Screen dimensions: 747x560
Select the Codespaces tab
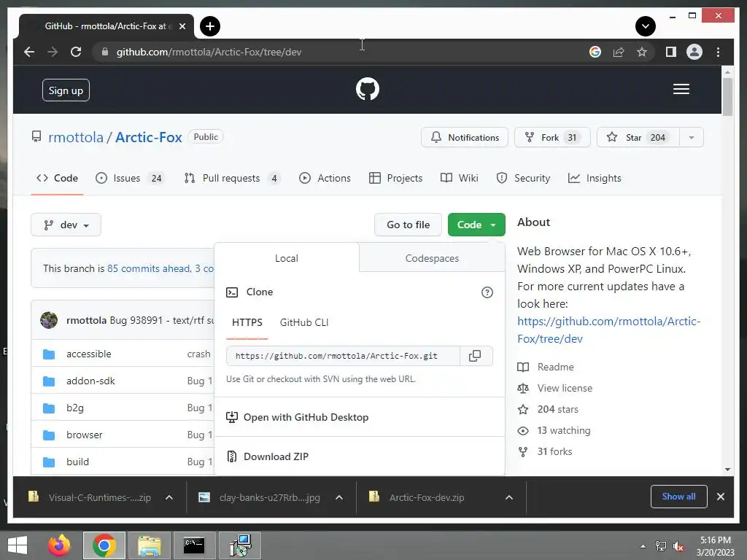(432, 258)
